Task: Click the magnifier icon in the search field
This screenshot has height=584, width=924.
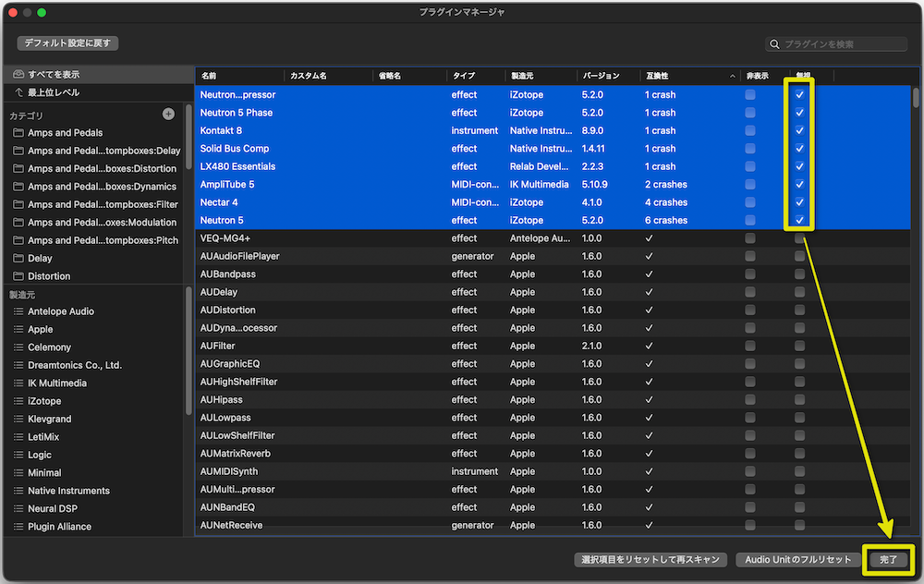Action: tap(774, 44)
